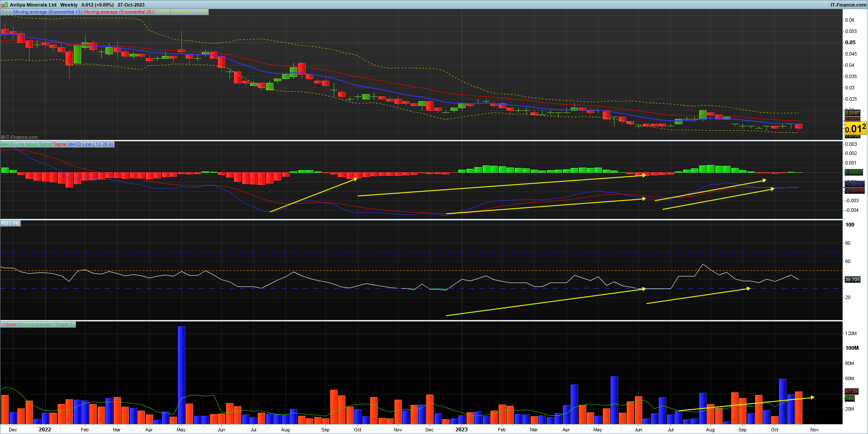Click the RSI (14) indicator label
868x434 pixels.
pos(10,223)
